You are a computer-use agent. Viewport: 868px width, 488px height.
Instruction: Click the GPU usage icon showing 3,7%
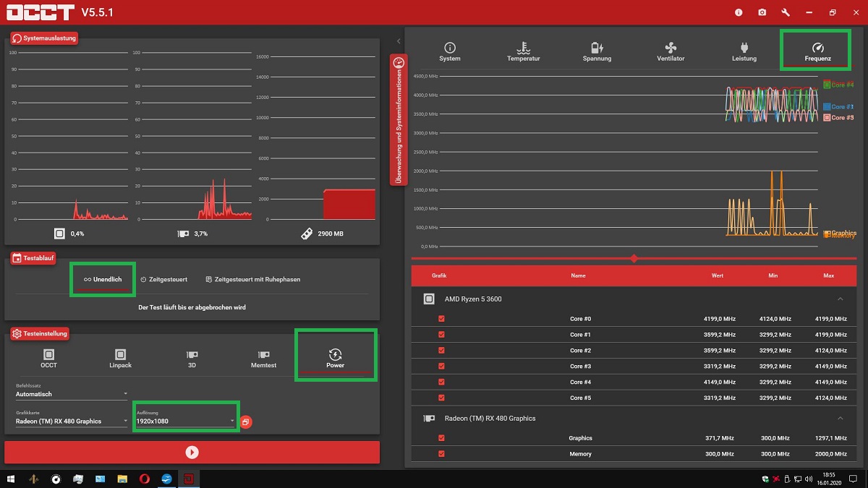(183, 234)
